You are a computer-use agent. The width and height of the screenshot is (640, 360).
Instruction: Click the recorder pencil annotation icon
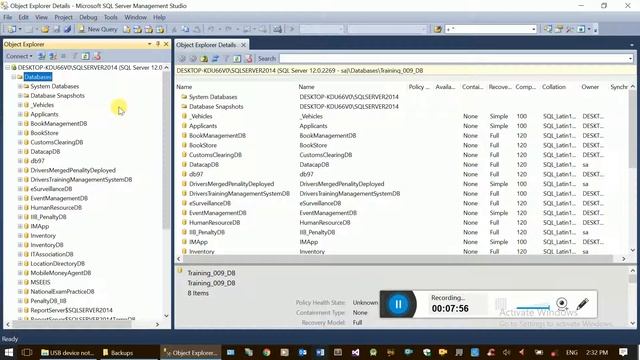[x=583, y=304]
